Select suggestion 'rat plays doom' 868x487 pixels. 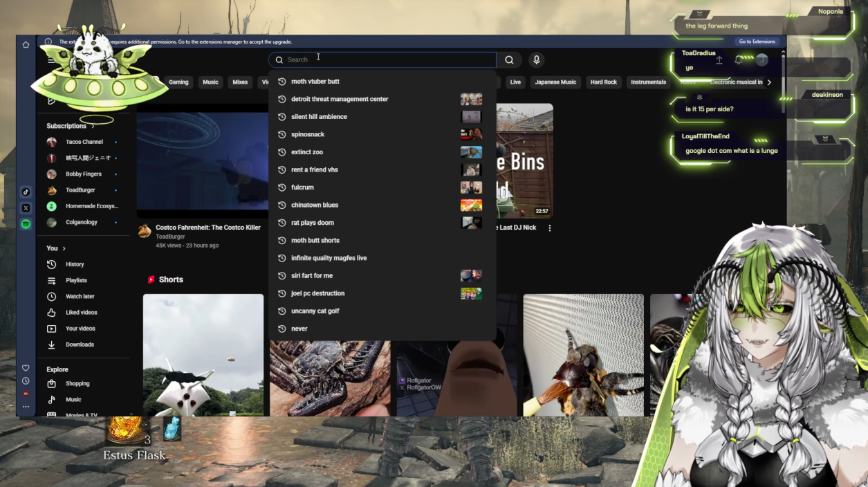382,223
